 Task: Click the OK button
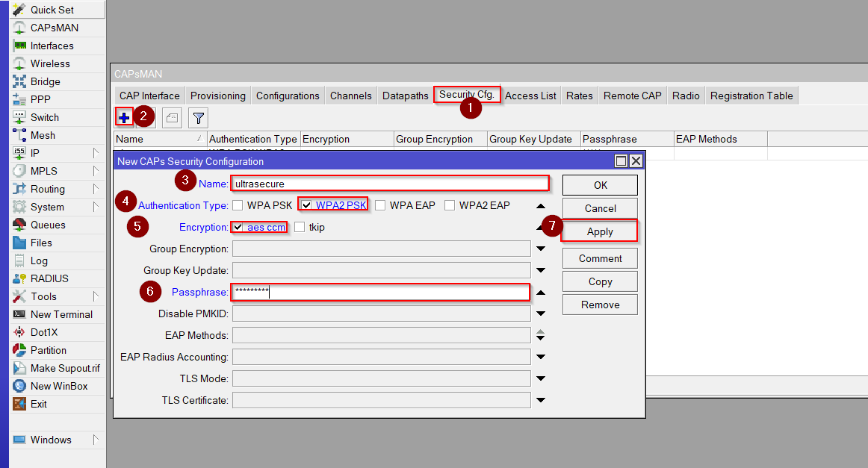click(600, 185)
